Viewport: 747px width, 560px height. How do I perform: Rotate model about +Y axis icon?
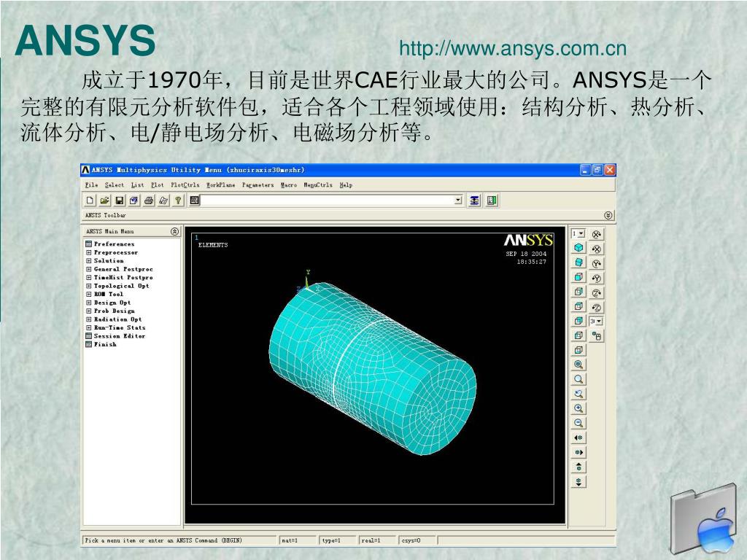click(597, 263)
